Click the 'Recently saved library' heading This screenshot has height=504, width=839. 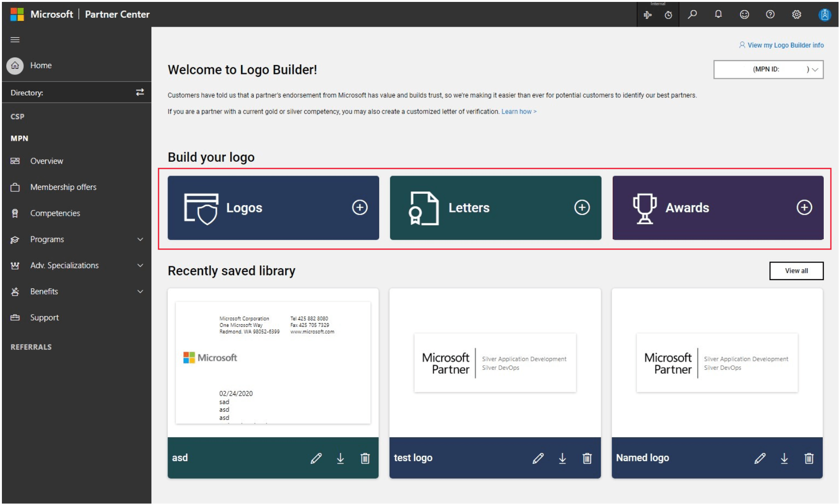[232, 271]
